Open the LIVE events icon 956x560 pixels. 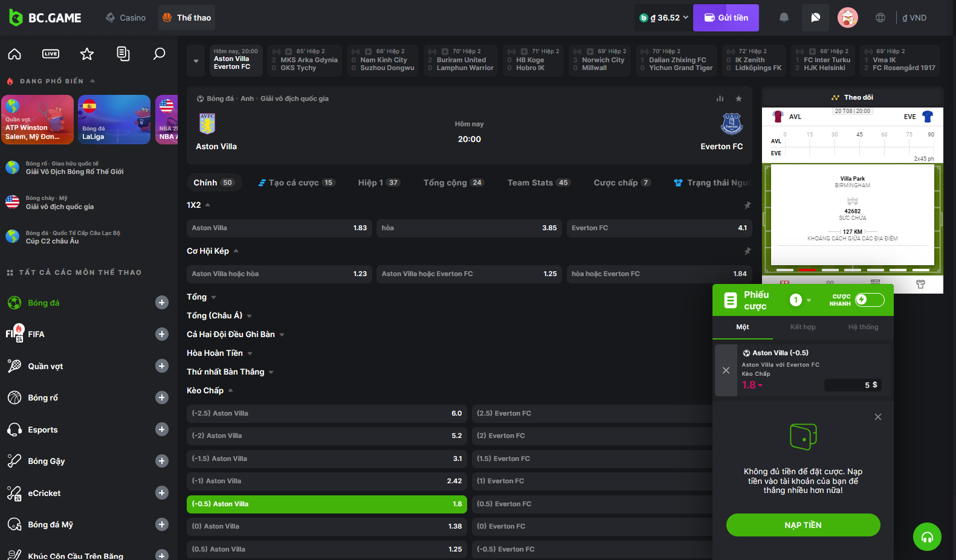[x=51, y=54]
